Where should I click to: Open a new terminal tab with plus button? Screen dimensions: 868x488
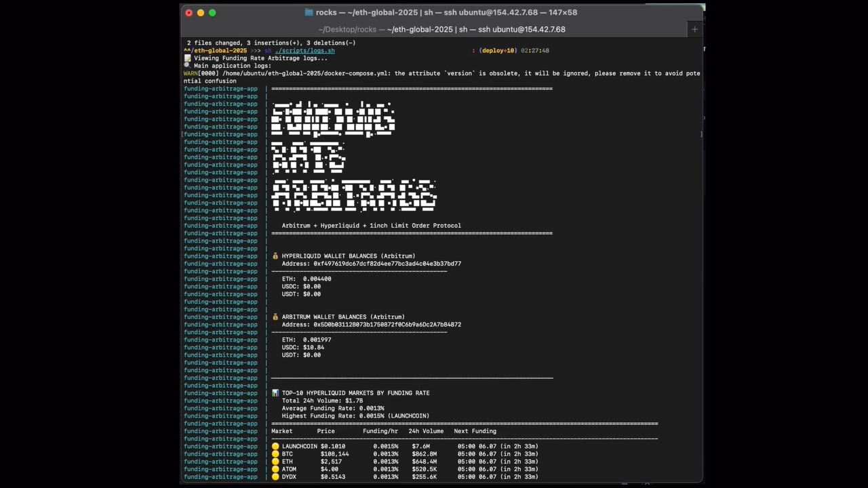pos(694,29)
